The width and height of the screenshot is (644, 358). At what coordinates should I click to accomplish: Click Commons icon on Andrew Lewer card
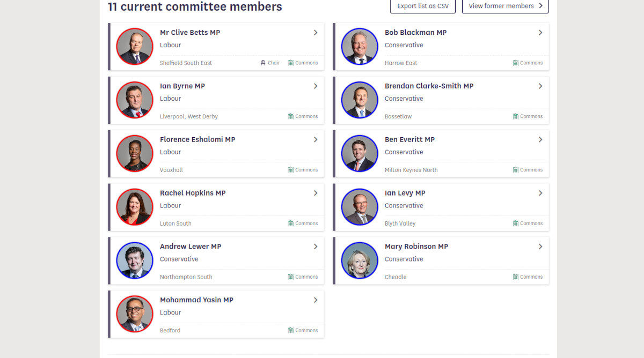[291, 277]
